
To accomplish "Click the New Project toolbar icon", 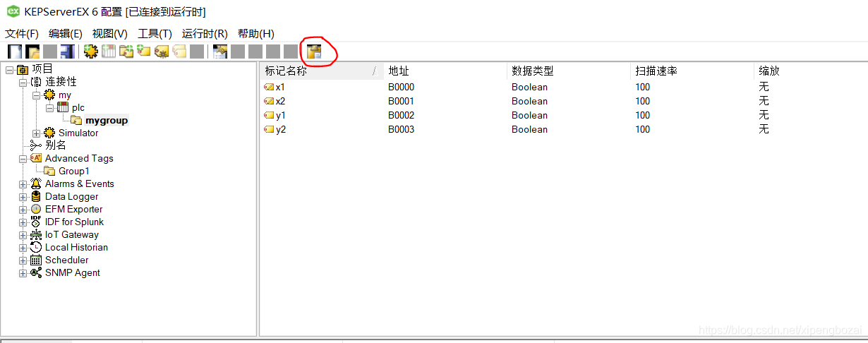I will tap(15, 52).
